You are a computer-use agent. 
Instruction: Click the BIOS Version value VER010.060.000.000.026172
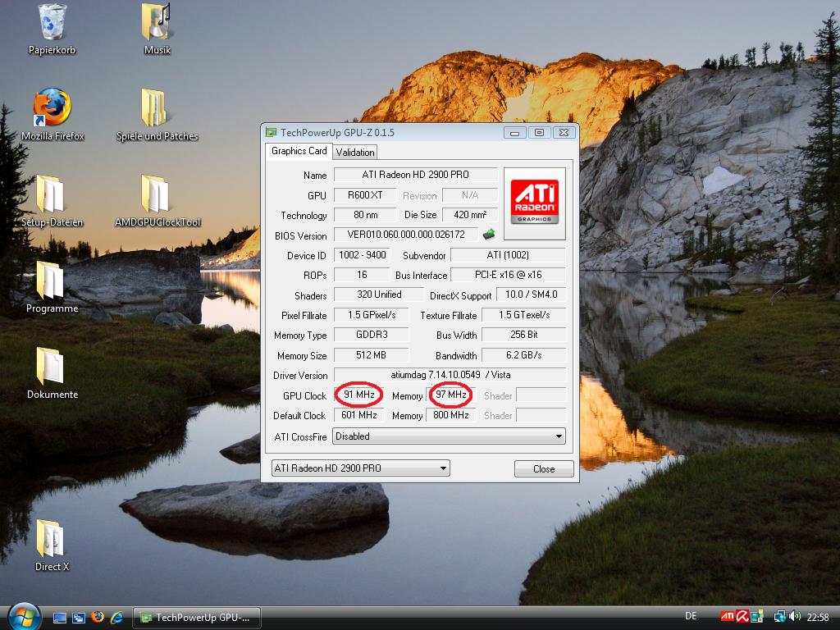pyautogui.click(x=406, y=235)
